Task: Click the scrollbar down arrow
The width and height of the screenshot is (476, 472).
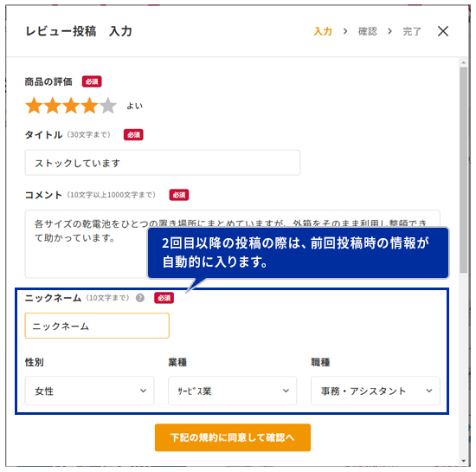Action: pos(463,461)
